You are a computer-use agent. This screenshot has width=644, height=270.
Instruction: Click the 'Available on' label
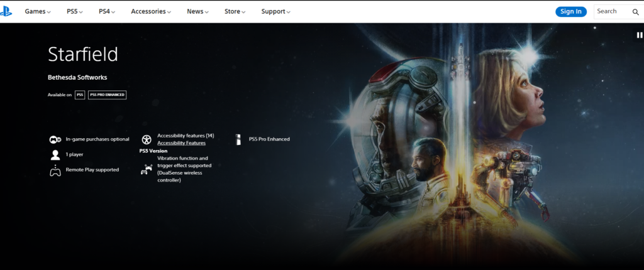tap(60, 95)
